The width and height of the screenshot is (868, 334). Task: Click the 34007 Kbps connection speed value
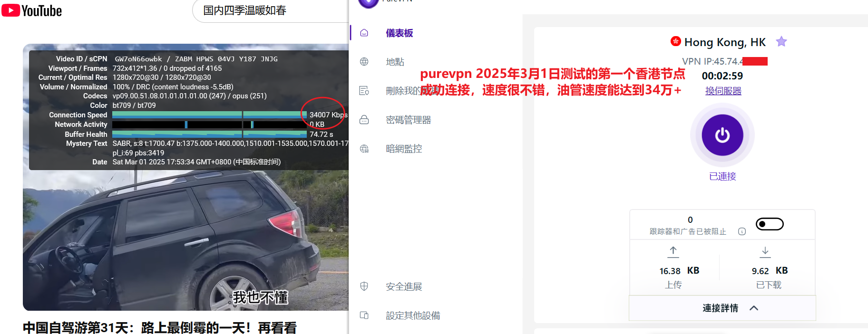[329, 115]
